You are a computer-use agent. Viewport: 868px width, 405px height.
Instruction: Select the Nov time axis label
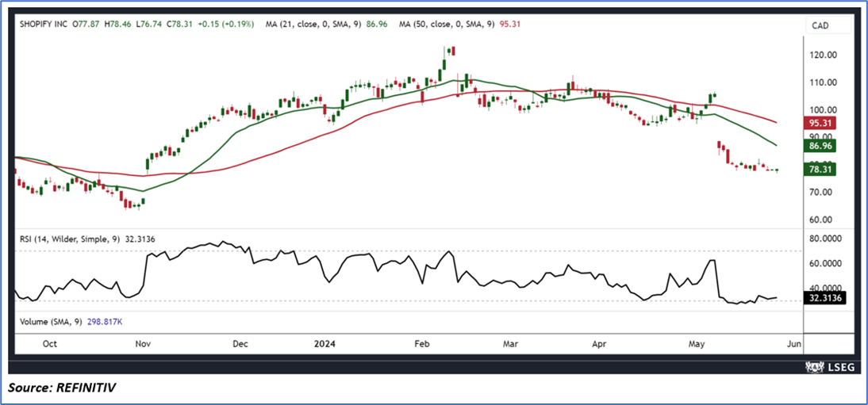(144, 344)
